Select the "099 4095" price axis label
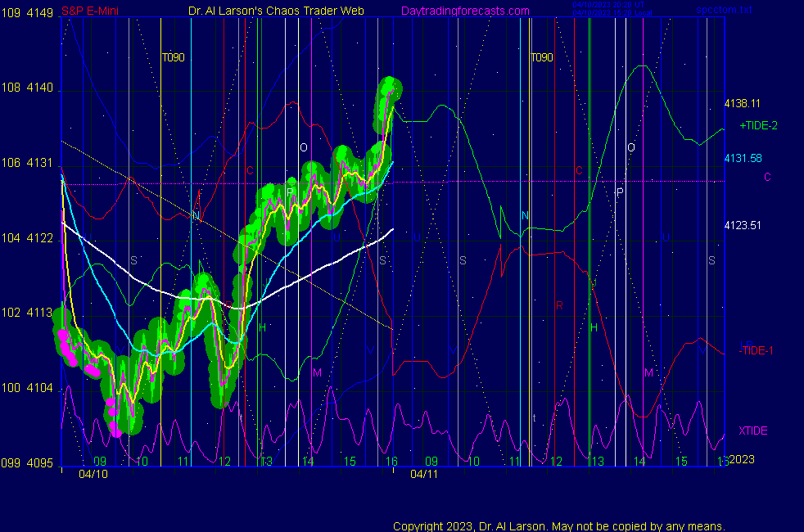Screen dimensions: 804x532 click(x=27, y=462)
